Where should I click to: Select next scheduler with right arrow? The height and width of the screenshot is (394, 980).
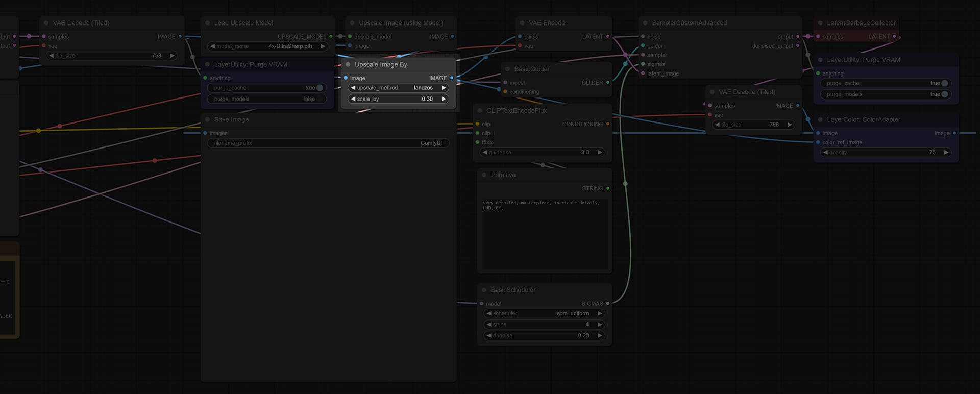(x=600, y=313)
